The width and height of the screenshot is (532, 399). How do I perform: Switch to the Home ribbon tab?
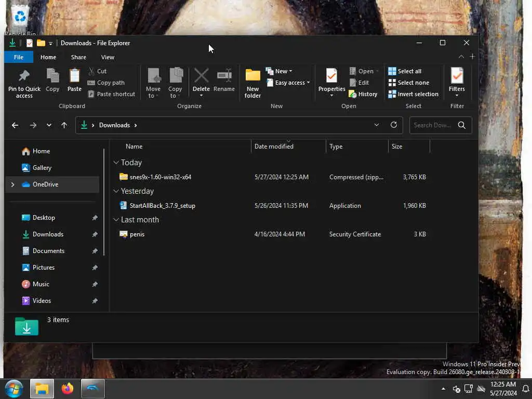click(48, 57)
